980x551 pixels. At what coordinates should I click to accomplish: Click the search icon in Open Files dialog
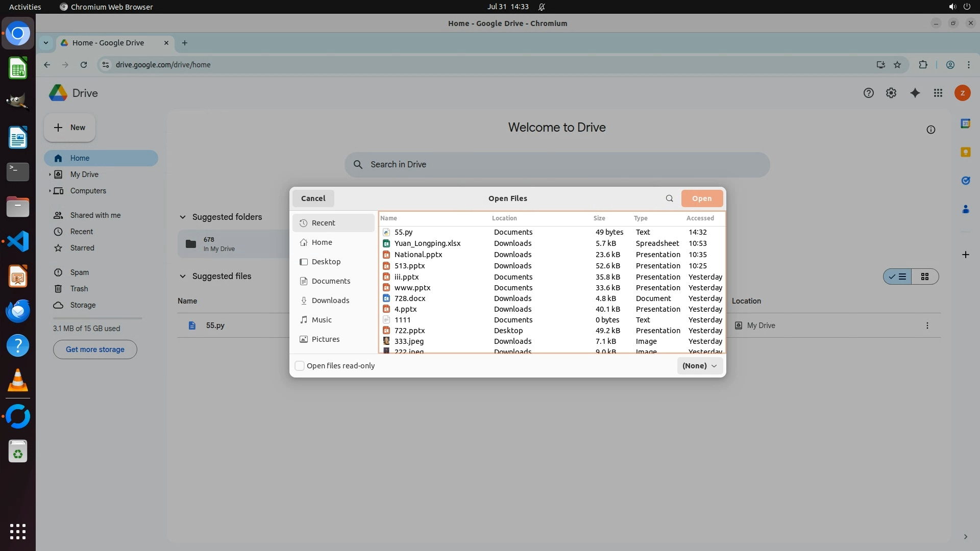pos(669,198)
